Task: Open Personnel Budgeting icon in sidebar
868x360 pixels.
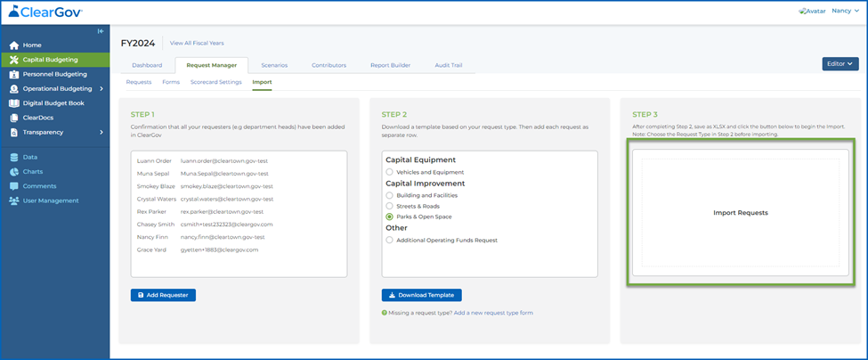Action: coord(14,74)
